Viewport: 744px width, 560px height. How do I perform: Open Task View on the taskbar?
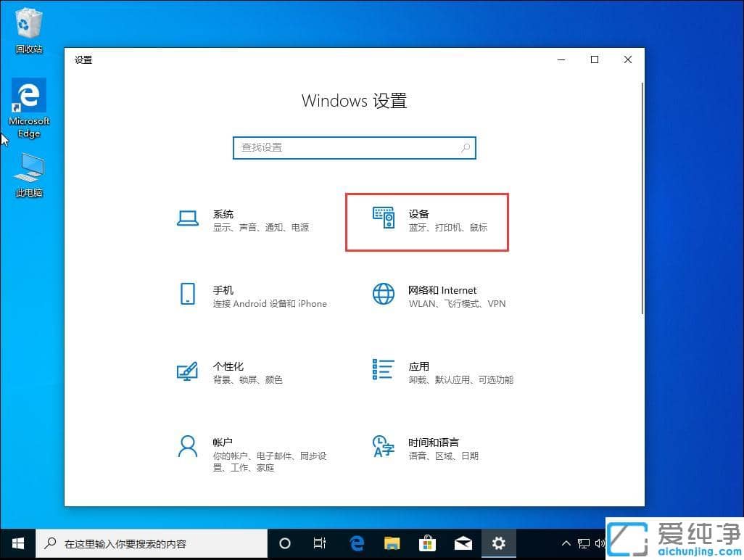click(320, 543)
